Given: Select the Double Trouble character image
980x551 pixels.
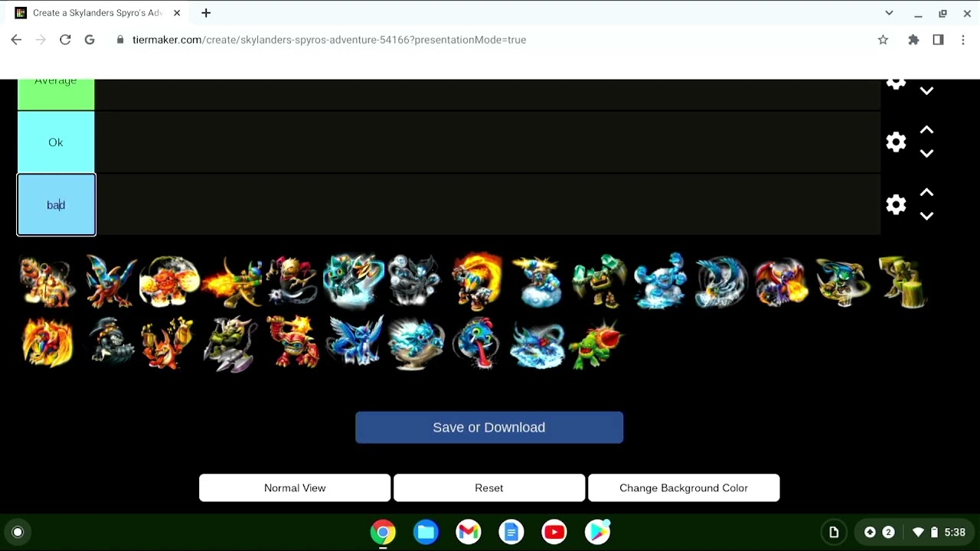Looking at the screenshot, I should coord(47,282).
